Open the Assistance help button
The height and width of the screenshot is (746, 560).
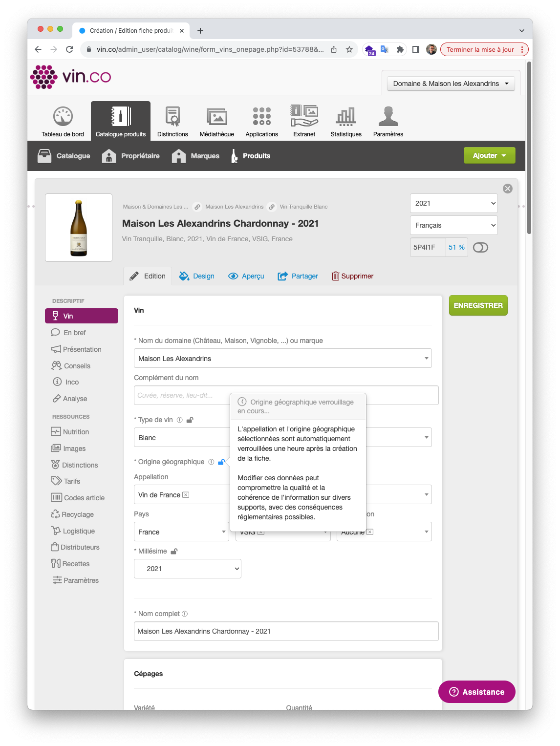click(477, 692)
